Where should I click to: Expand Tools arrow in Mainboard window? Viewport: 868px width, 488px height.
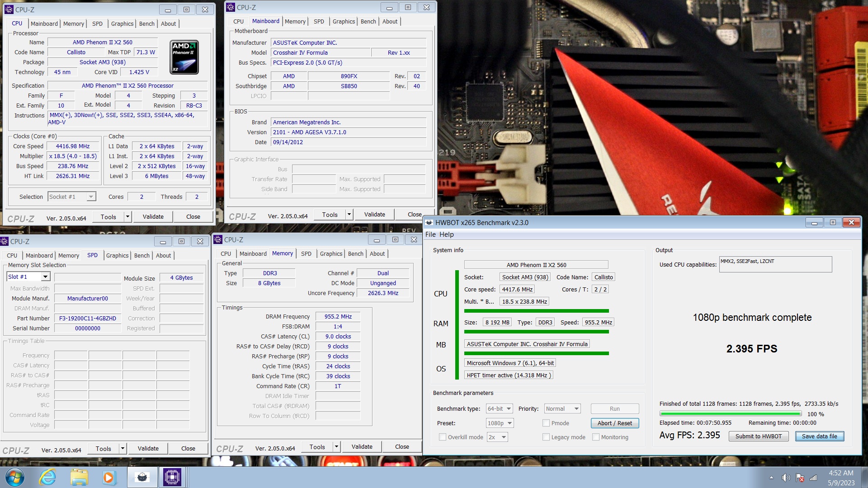click(x=349, y=215)
